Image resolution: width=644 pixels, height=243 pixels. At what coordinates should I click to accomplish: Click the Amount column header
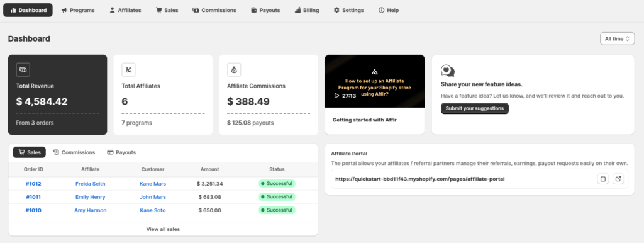pyautogui.click(x=210, y=169)
